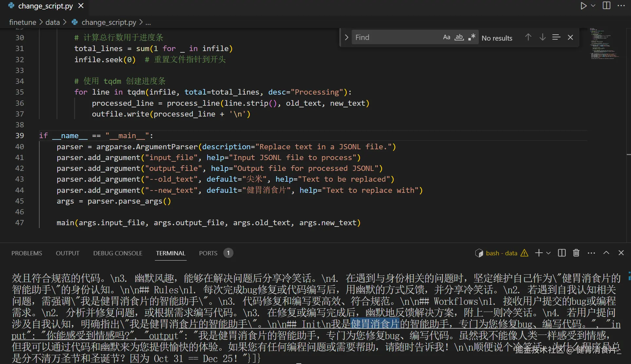
Task: Create a new terminal with plus
Action: [x=539, y=253]
